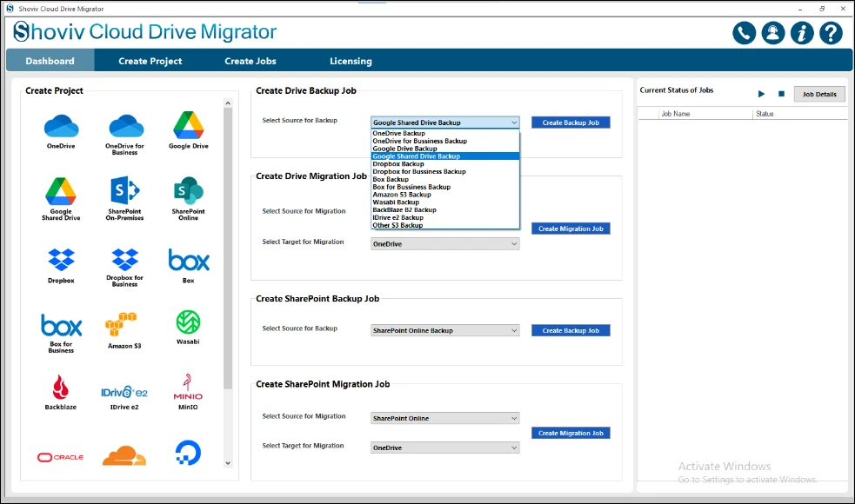Select highlighted Google Shared Drive Backup option
Screen dimensions: 855x504
[445, 156]
